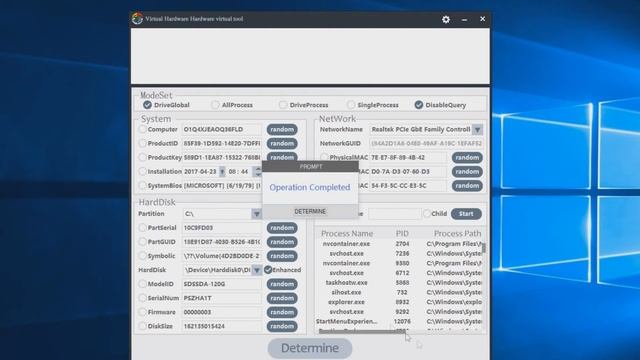Image resolution: width=640 pixels, height=360 pixels.
Task: Click the large Determine button
Action: pyautogui.click(x=310, y=348)
